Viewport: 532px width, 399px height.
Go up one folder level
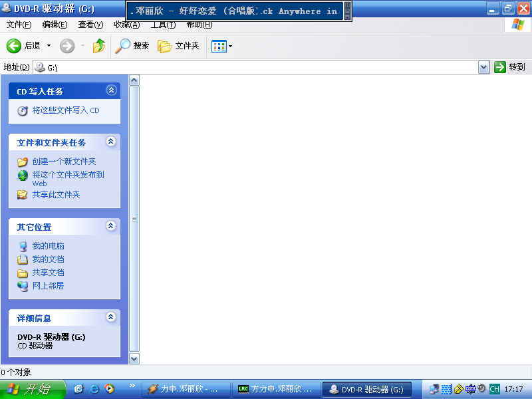point(99,46)
